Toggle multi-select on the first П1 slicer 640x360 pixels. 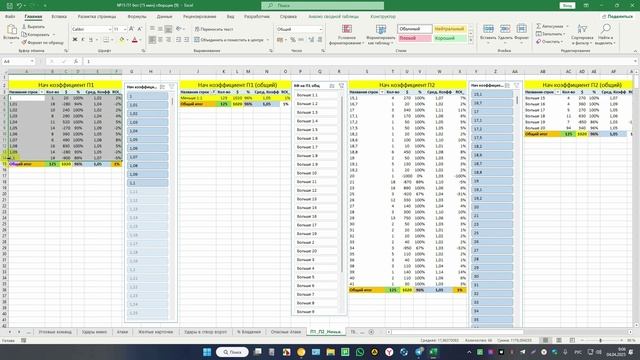162,87
